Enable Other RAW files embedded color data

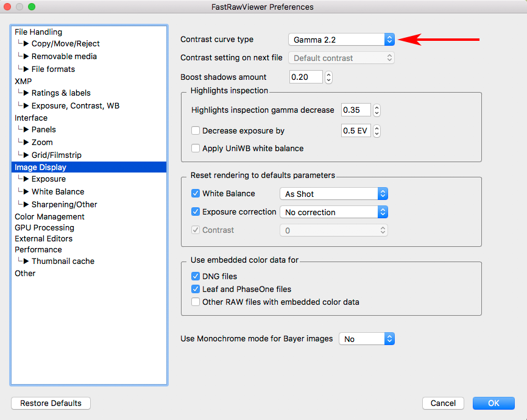[x=196, y=302]
